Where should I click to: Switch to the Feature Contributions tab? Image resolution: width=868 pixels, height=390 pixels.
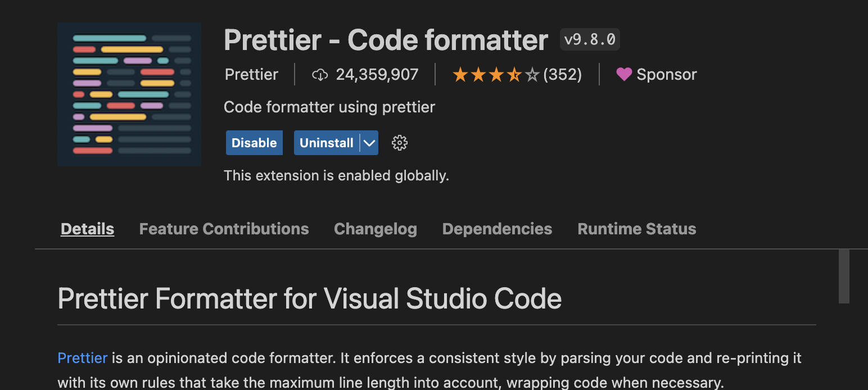[224, 229]
